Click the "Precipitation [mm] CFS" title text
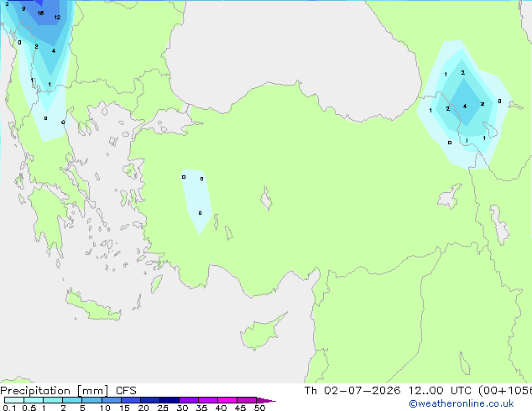This screenshot has width=532, height=411. pyautogui.click(x=68, y=391)
